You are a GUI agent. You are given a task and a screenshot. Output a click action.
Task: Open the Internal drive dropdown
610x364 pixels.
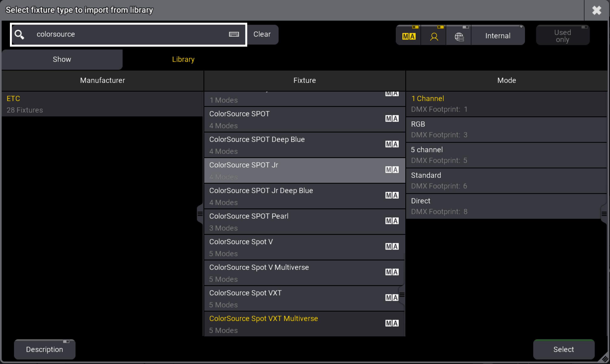(x=498, y=36)
